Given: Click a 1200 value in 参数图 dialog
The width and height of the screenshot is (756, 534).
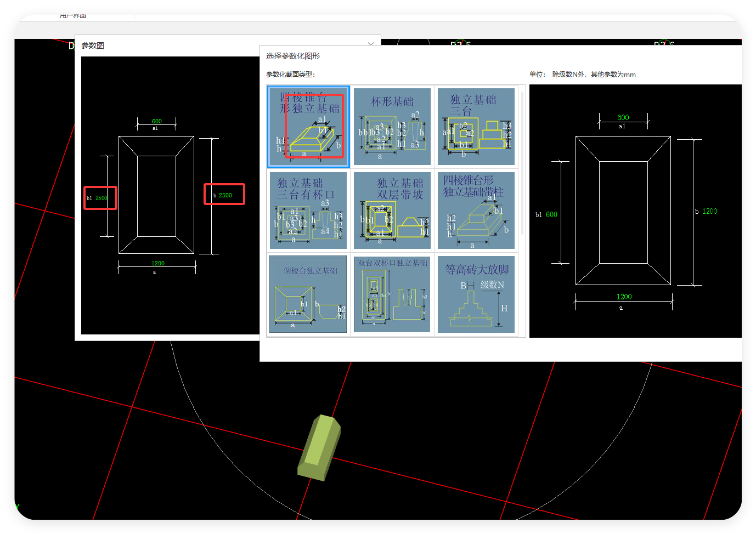Looking at the screenshot, I should [x=158, y=263].
